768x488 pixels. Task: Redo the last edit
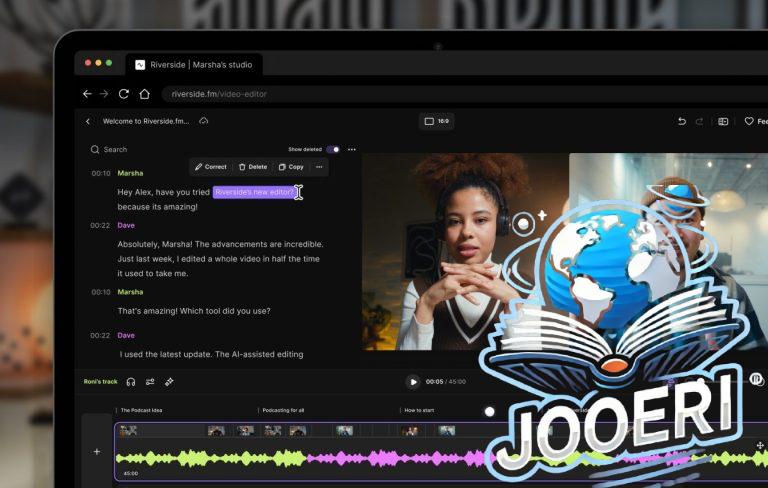(699, 121)
